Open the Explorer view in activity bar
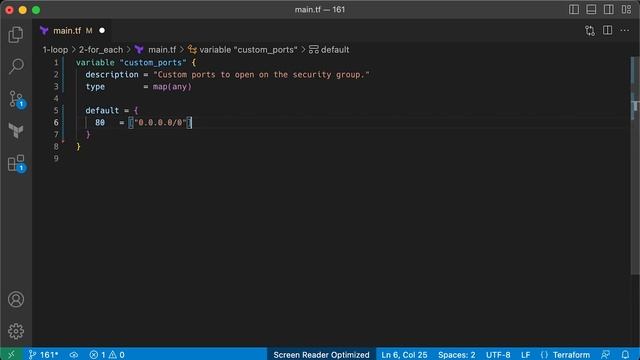This screenshot has height=360, width=640. pyautogui.click(x=16, y=34)
